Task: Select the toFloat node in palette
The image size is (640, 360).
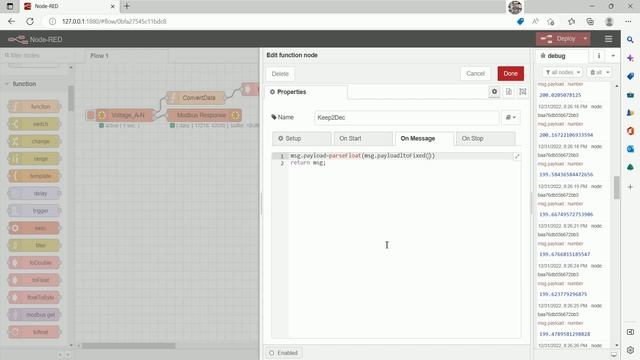Action: (x=34, y=280)
